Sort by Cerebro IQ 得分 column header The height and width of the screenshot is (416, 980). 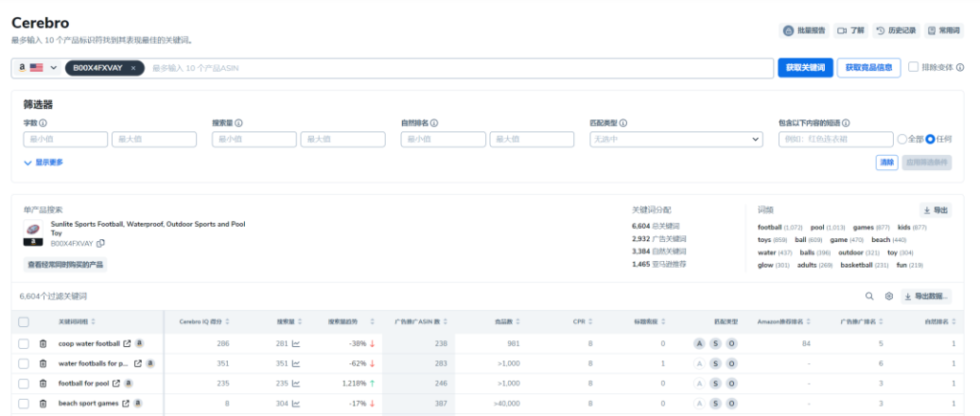(x=202, y=321)
